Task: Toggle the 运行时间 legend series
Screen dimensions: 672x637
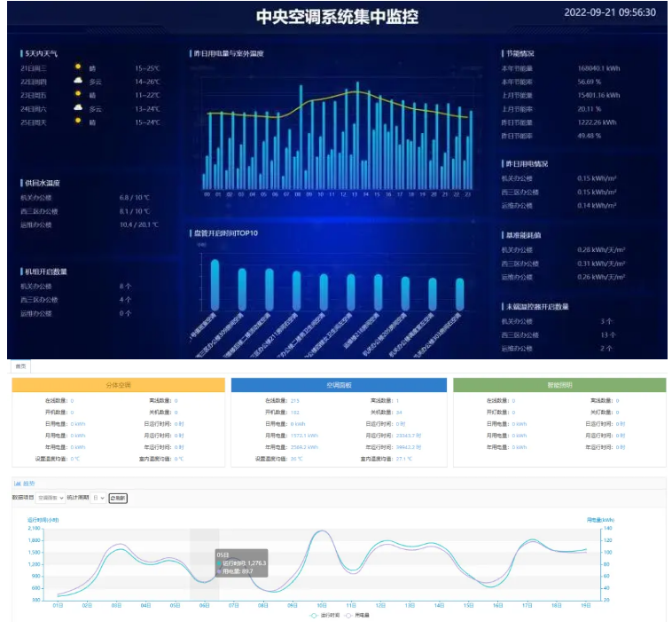Action: pos(322,614)
